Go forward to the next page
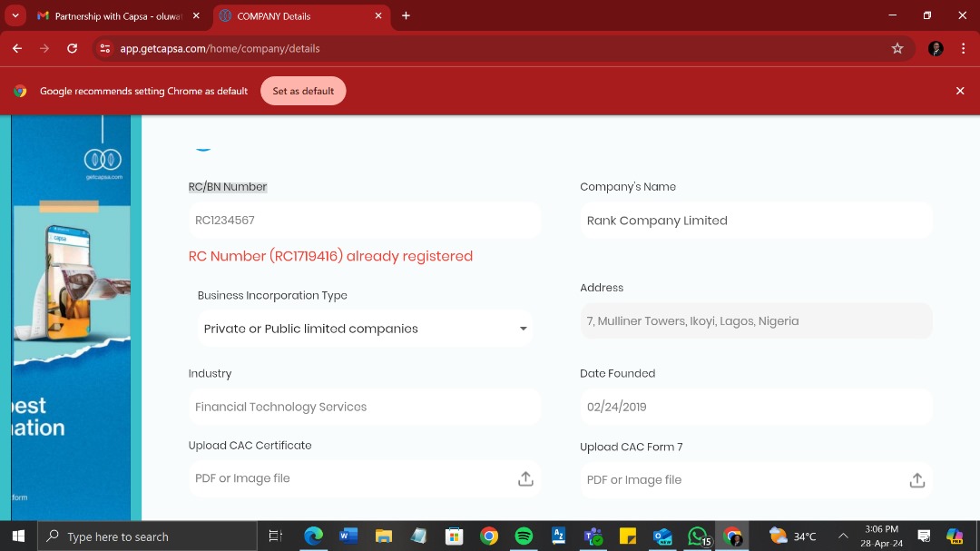The height and width of the screenshot is (551, 980). (x=44, y=48)
